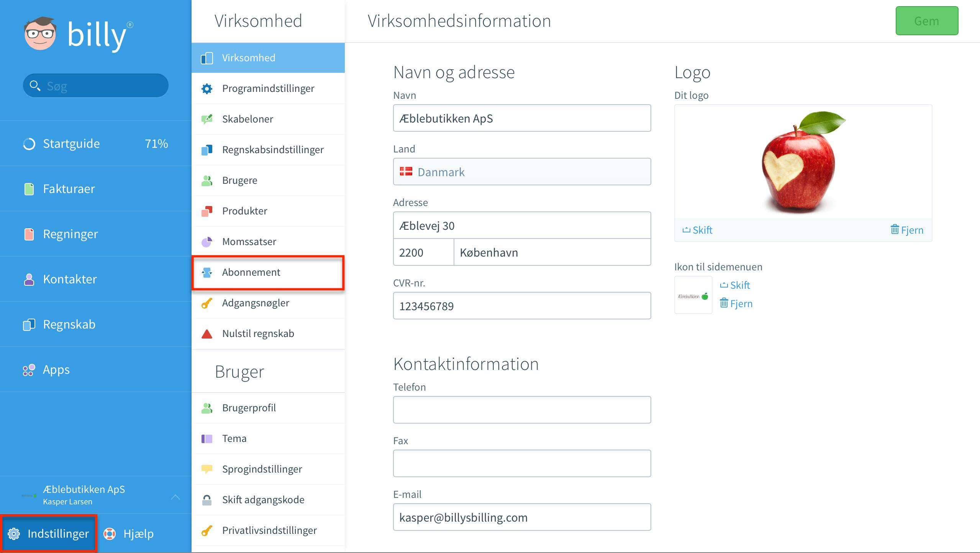Click the Kontakter person icon

pyautogui.click(x=29, y=279)
